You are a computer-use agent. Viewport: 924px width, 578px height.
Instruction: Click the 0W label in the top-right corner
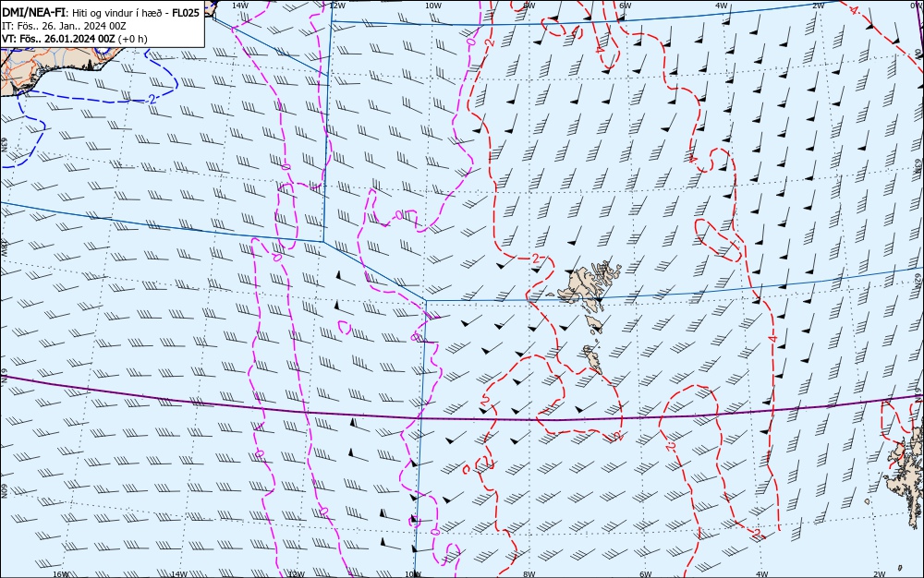pyautogui.click(x=918, y=5)
